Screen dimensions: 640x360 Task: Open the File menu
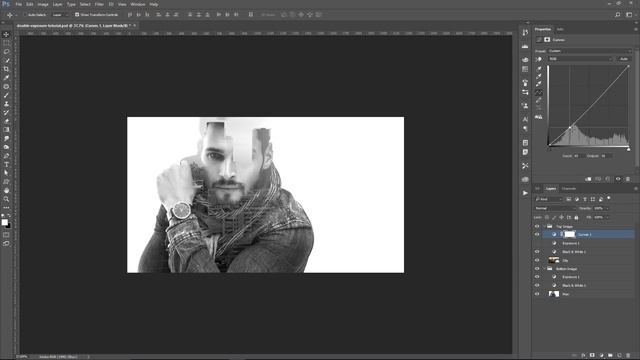[x=18, y=4]
